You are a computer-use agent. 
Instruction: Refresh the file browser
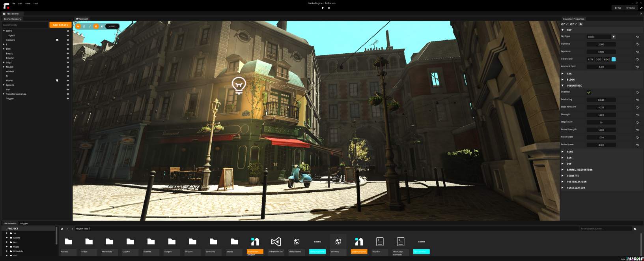click(x=62, y=229)
